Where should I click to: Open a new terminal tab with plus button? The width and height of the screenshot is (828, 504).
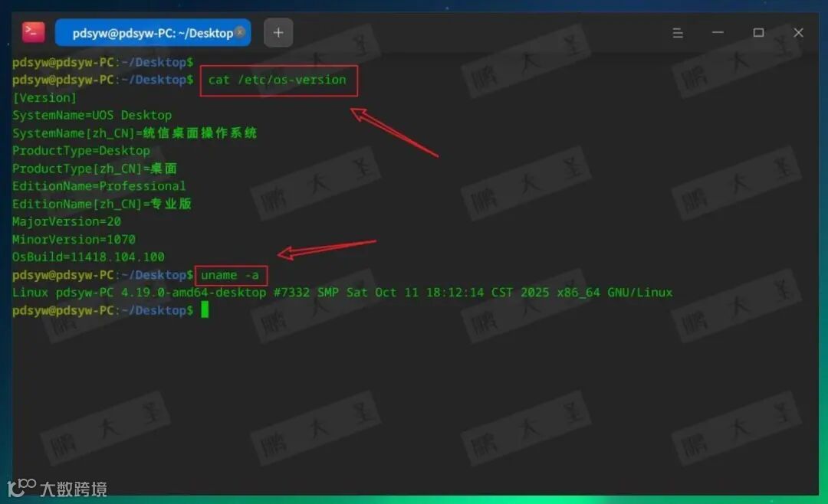click(278, 33)
